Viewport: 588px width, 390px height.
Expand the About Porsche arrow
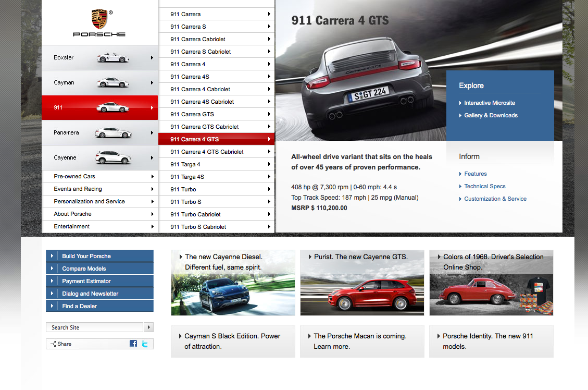point(152,214)
